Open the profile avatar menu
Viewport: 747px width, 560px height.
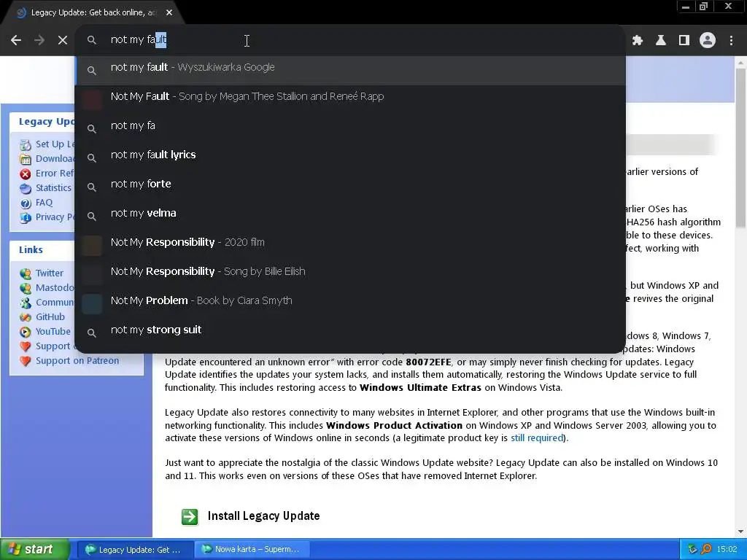point(708,40)
